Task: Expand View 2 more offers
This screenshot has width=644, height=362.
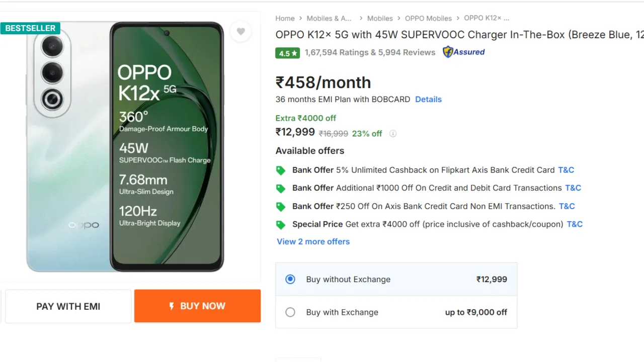Action: [x=313, y=241]
